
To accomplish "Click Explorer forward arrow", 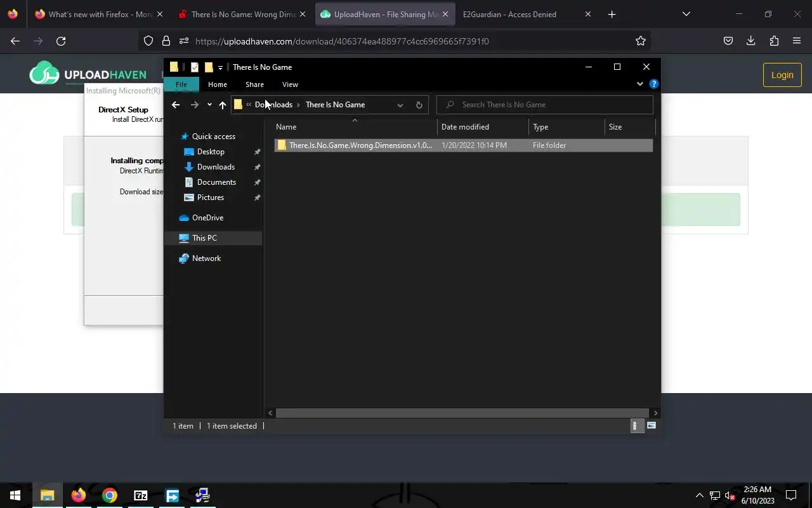I will [x=195, y=105].
